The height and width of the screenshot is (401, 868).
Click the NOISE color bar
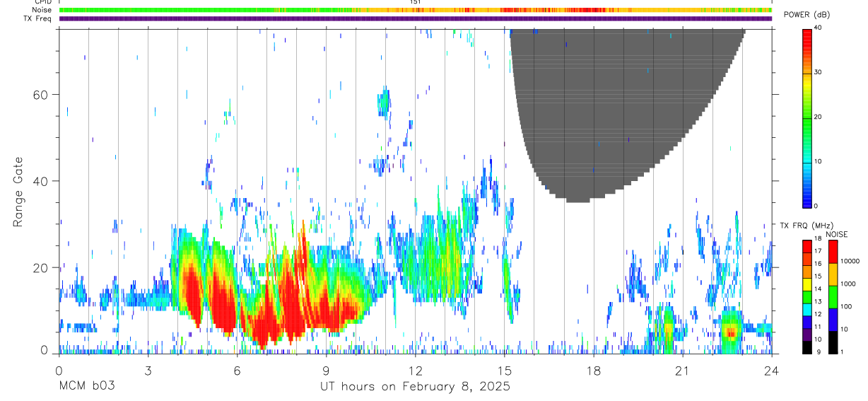point(832,296)
